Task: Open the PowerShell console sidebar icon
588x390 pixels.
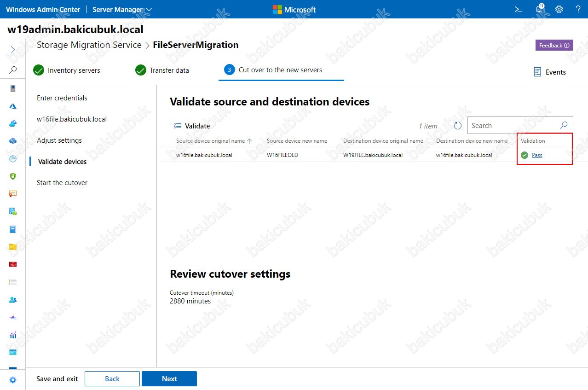Action: coord(13,352)
